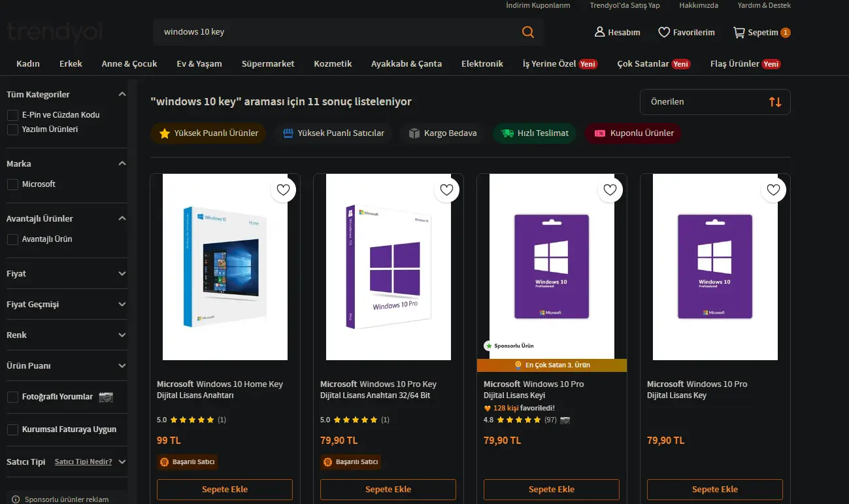Favorite the Windows 10 Pro Key 32/64 Bit product
The height and width of the screenshot is (504, 849).
pos(446,190)
